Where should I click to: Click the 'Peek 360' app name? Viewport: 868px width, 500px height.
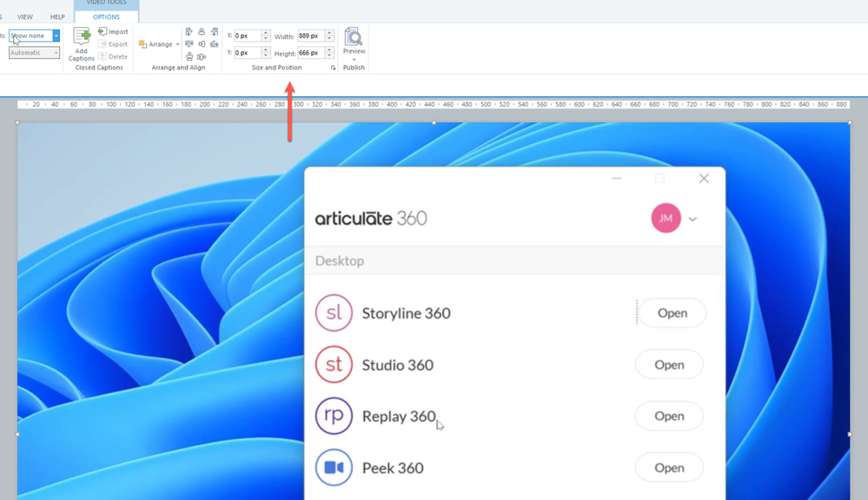point(393,468)
